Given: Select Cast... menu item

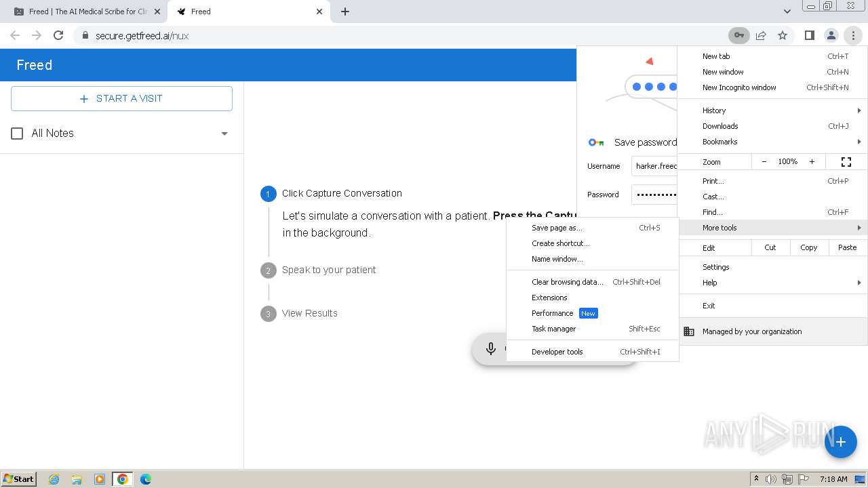Looking at the screenshot, I should click(772, 197).
